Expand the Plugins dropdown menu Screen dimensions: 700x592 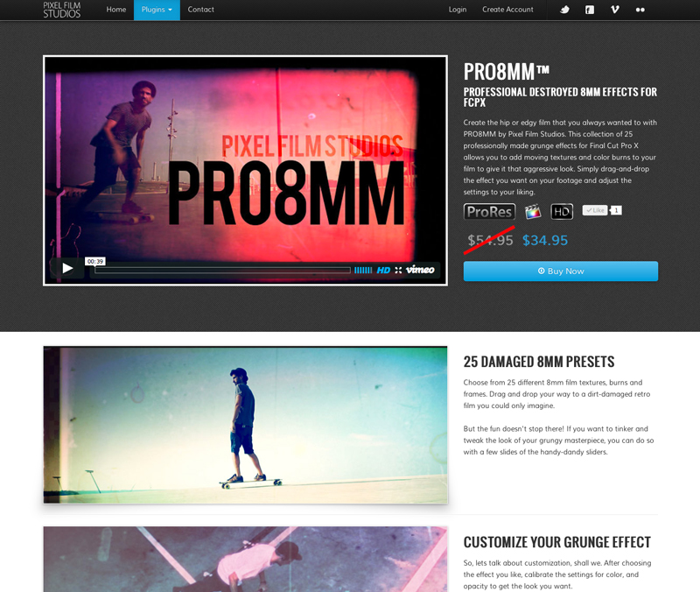(x=157, y=10)
